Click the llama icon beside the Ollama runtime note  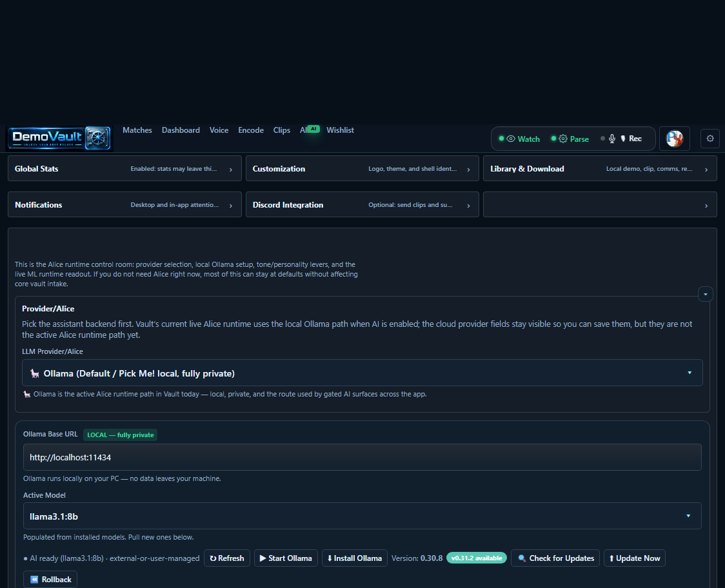tap(27, 395)
